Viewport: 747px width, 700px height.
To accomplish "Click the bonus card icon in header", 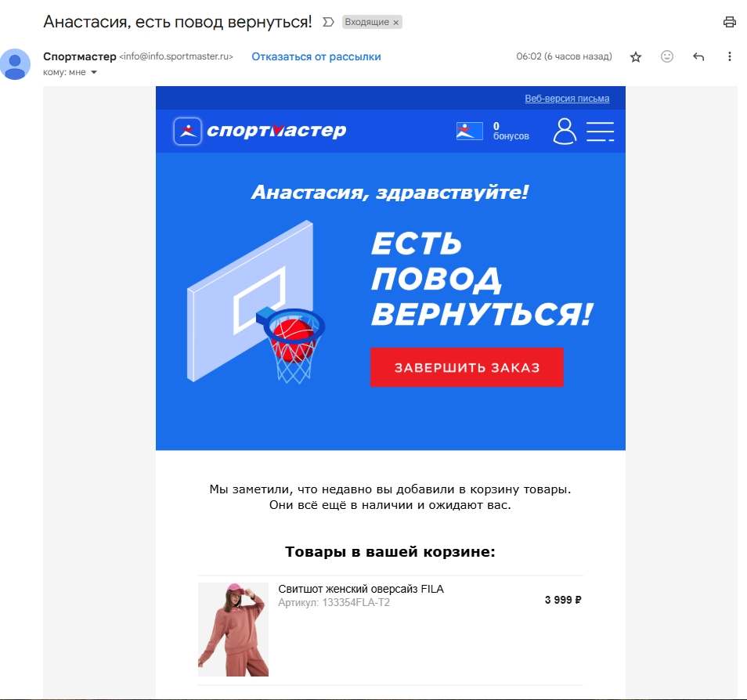I will [x=469, y=131].
